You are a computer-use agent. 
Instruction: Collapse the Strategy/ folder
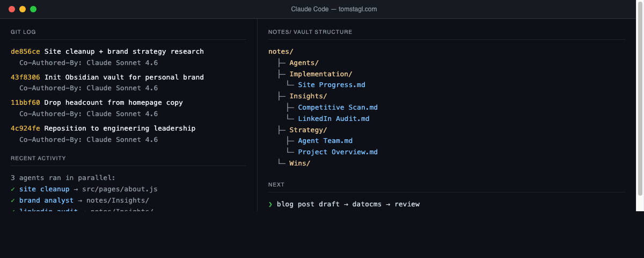[x=308, y=130]
